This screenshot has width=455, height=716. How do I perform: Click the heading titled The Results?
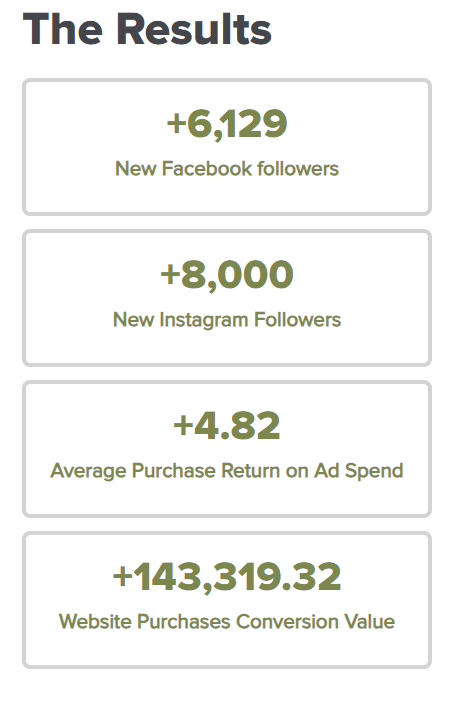[147, 29]
